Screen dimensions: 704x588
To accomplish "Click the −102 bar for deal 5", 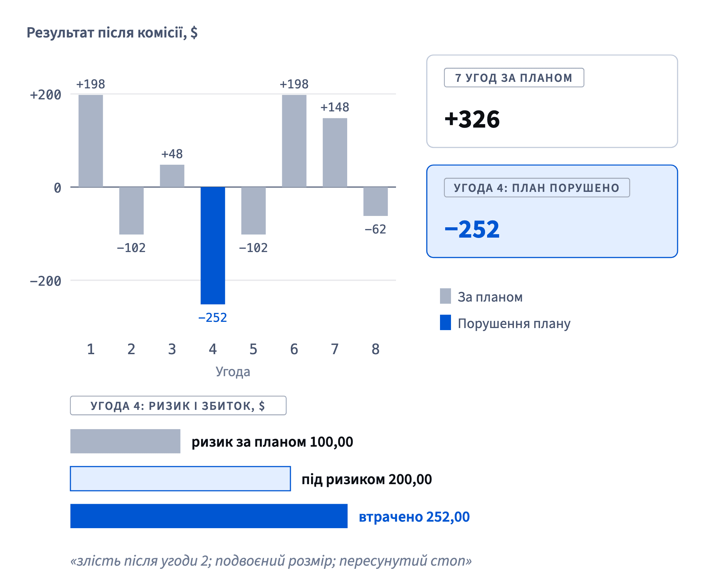I will (x=253, y=211).
